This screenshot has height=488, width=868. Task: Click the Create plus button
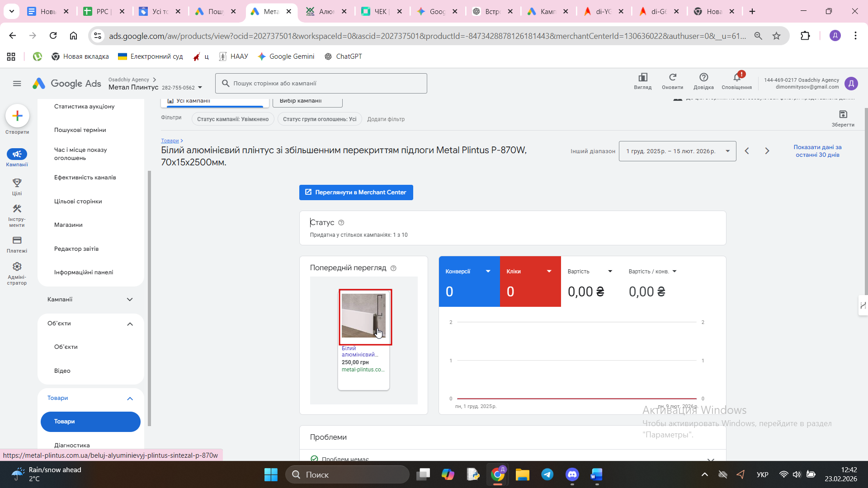tap(17, 116)
